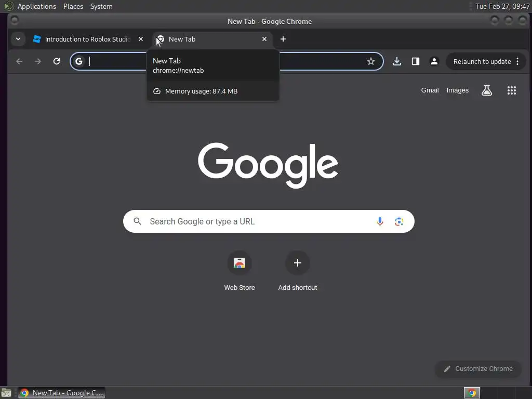Click the window menu button in title bar
This screenshot has width=532, height=399.
coord(14,21)
